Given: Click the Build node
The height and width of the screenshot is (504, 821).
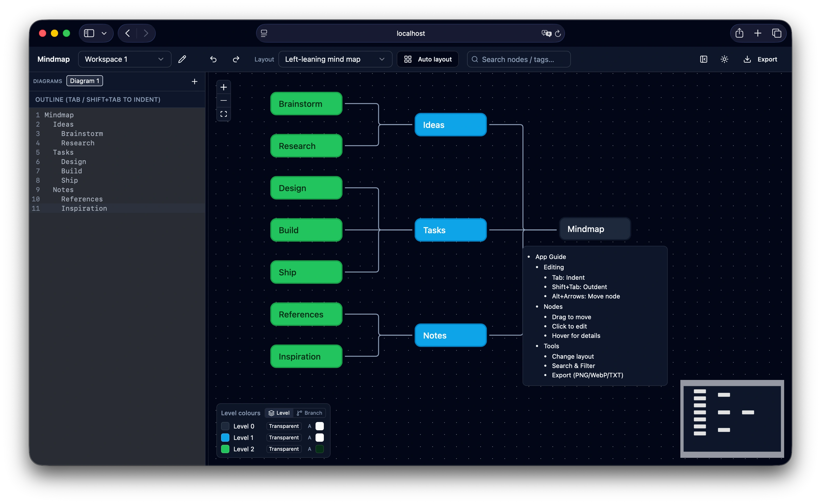Looking at the screenshot, I should (306, 230).
